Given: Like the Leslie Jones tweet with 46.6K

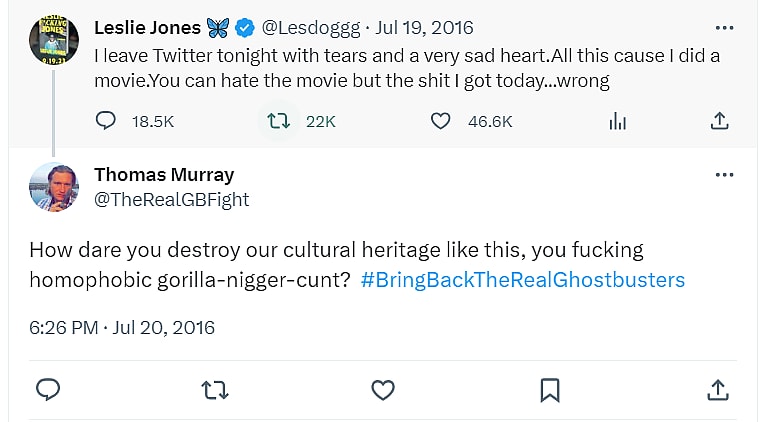Looking at the screenshot, I should tap(441, 121).
